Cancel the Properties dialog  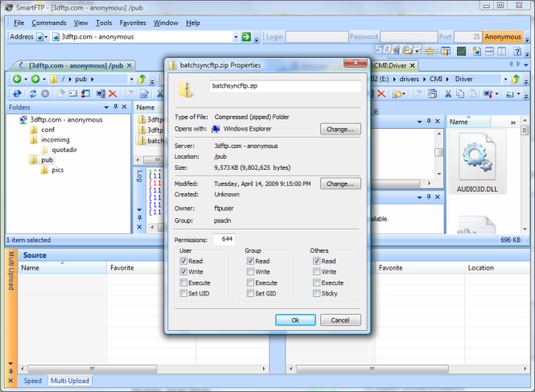(340, 320)
